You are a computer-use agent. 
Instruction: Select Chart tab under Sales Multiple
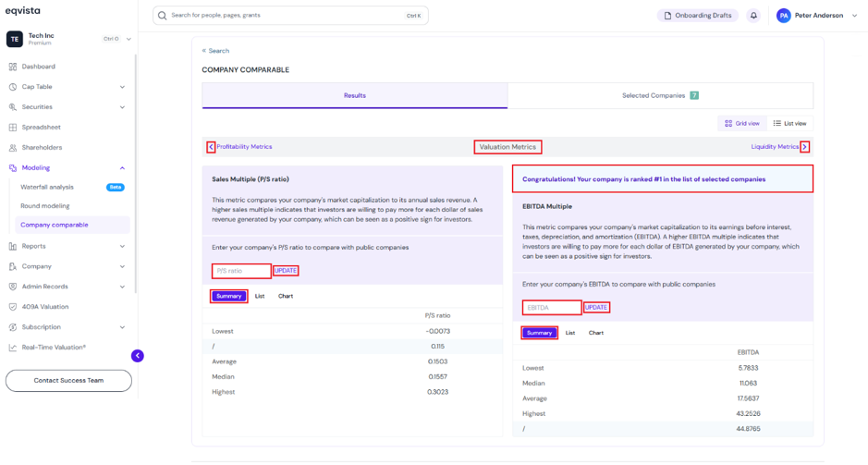pos(286,296)
